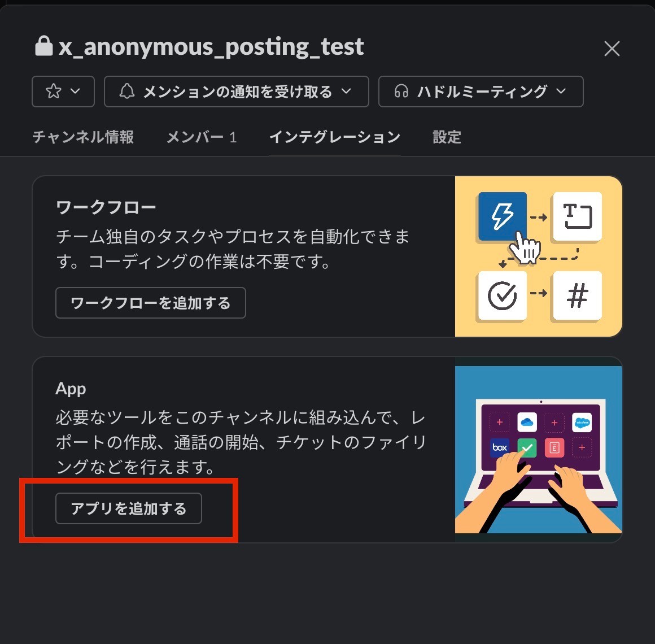This screenshot has height=644, width=655.
Task: Expand the star button dropdown chevron
Action: (75, 91)
